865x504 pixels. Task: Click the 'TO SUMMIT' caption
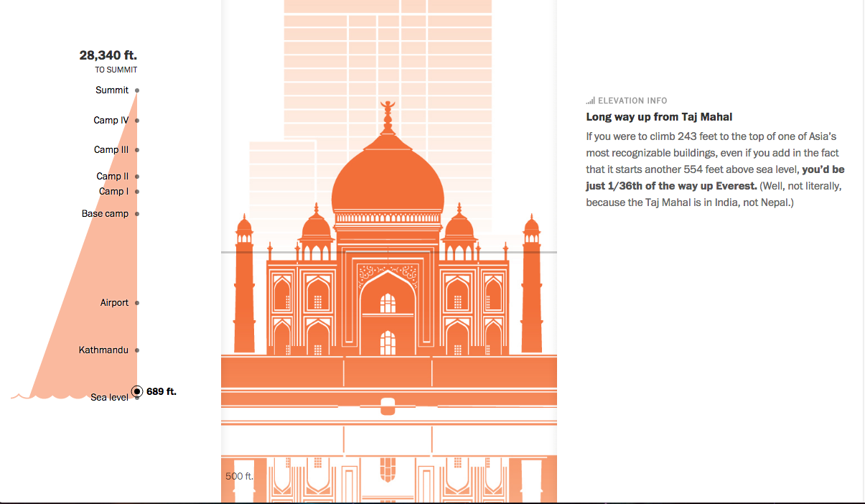[116, 70]
